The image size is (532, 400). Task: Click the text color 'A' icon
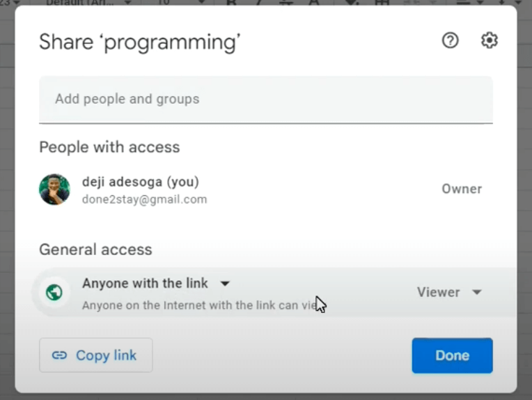point(314,3)
